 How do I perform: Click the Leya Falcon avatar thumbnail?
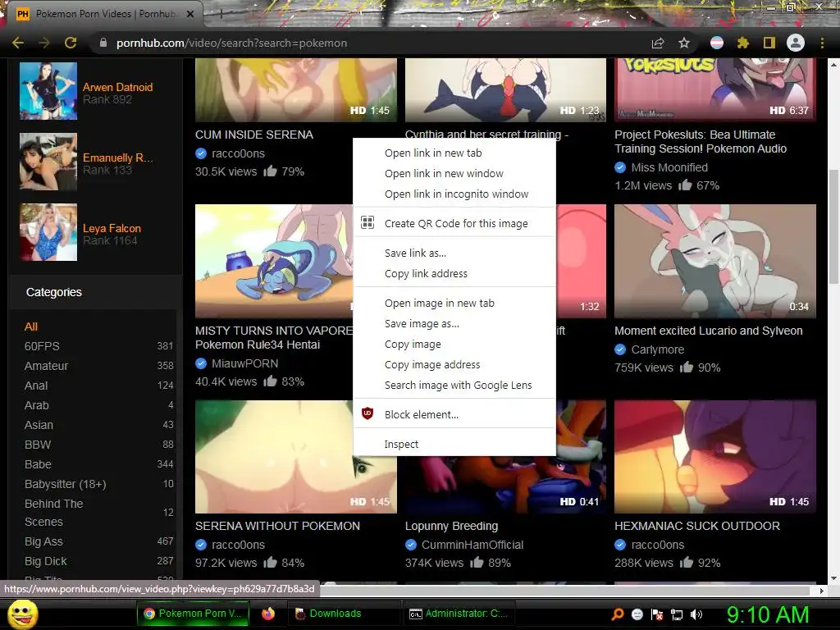pyautogui.click(x=48, y=232)
